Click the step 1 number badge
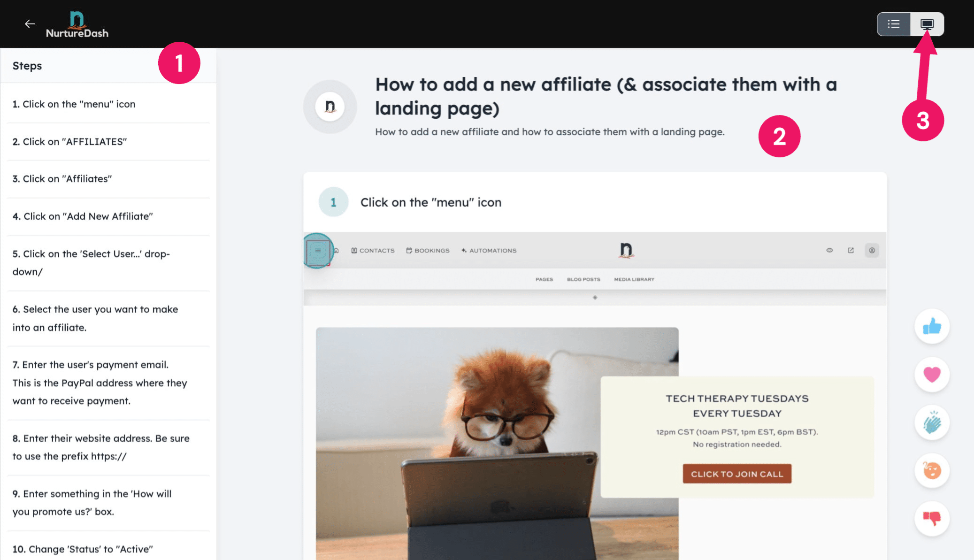This screenshot has width=974, height=560. tap(333, 202)
